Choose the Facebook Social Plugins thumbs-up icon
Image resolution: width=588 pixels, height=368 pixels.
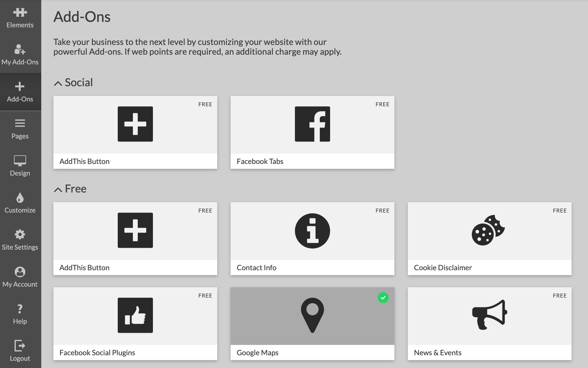click(x=135, y=315)
